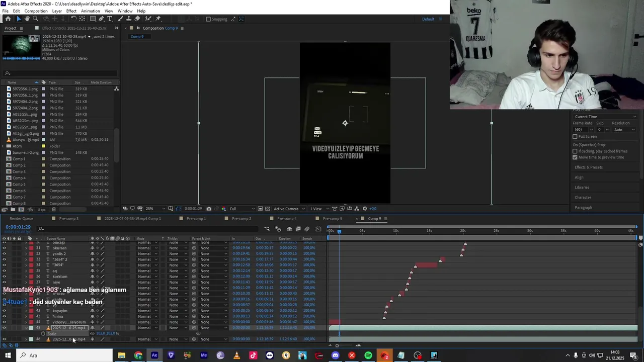Open Show Channel color icon in viewer

[224, 209]
